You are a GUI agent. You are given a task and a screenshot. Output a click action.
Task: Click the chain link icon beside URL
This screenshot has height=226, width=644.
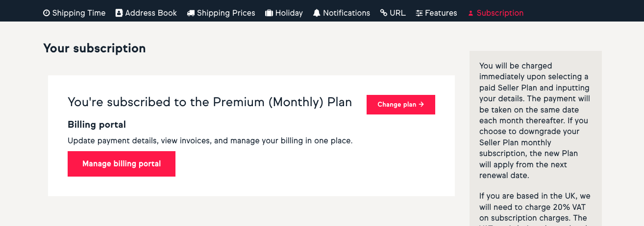pyautogui.click(x=384, y=13)
